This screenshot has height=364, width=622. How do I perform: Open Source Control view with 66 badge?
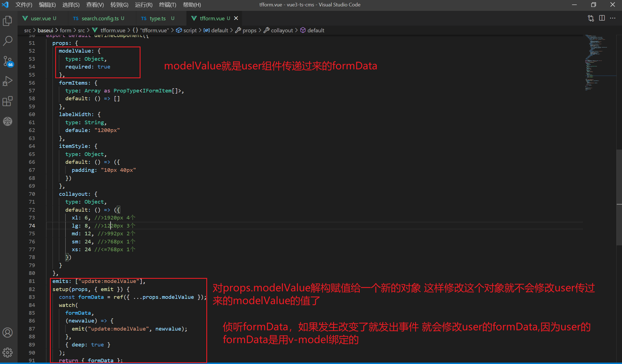8,61
